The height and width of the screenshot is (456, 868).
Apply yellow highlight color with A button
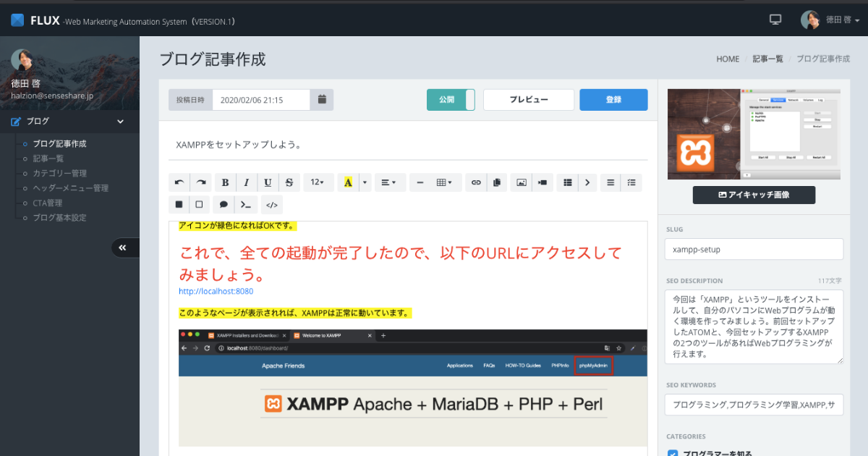(x=348, y=182)
